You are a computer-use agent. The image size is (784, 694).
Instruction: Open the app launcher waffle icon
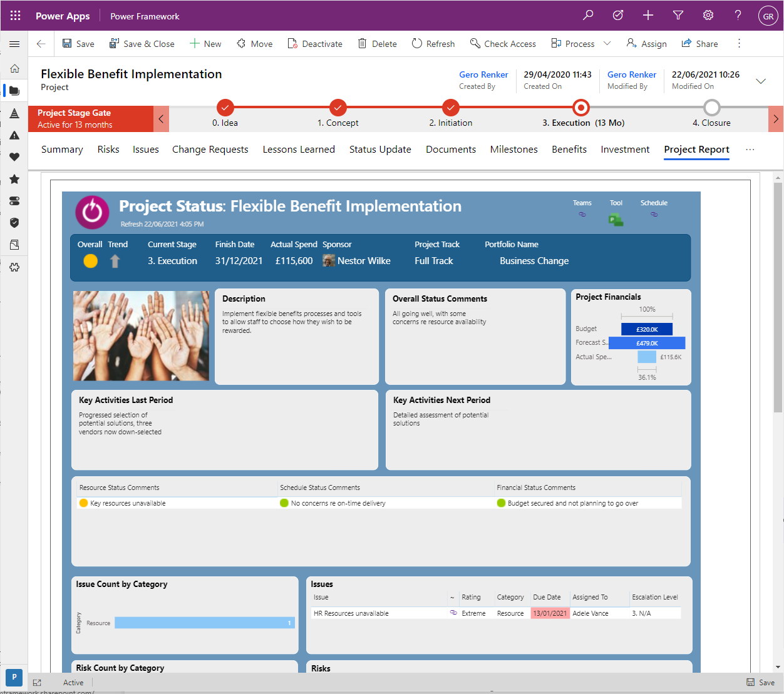(x=15, y=16)
